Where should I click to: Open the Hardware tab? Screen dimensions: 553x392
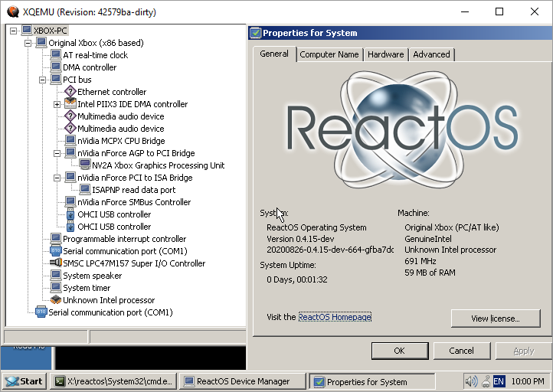coord(386,54)
